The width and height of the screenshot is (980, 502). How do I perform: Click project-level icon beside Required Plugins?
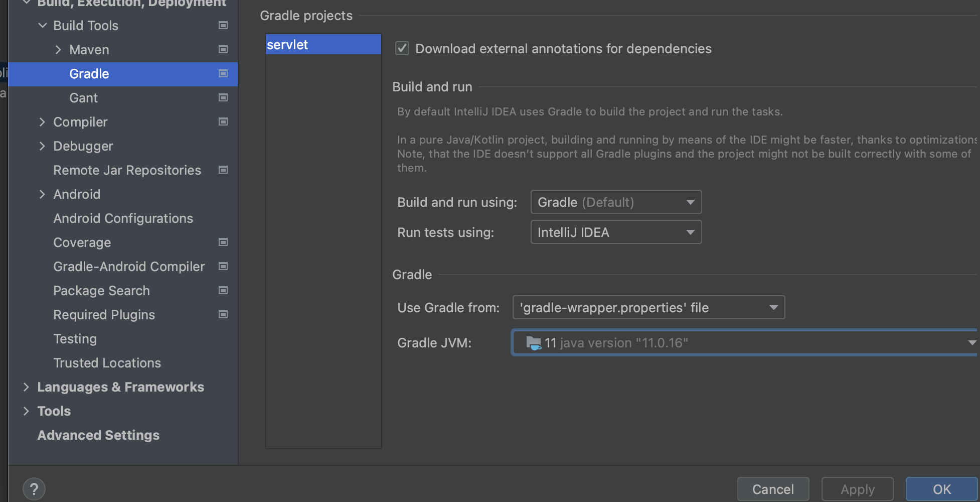click(223, 314)
